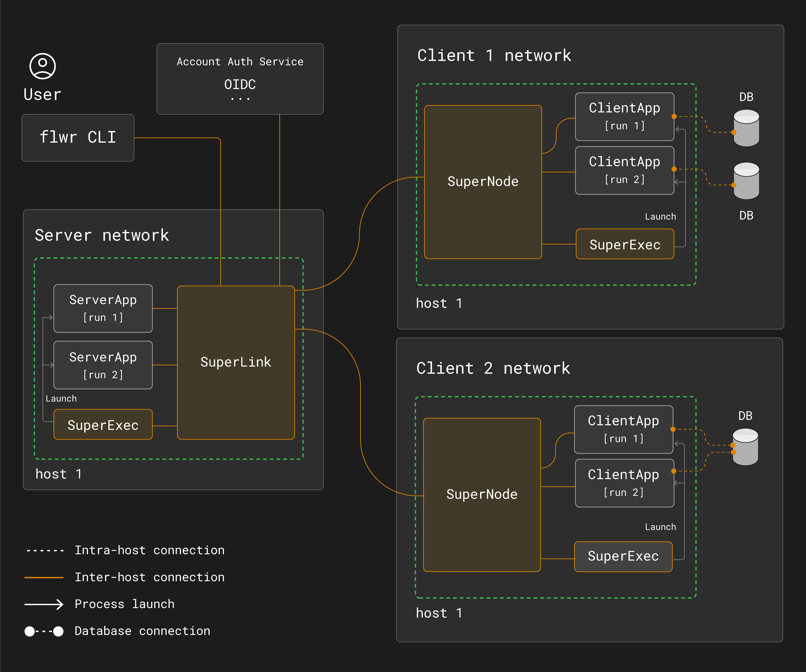Click lower DB cylinder in Client 1 network
Image resolution: width=806 pixels, height=672 pixels.
[746, 180]
